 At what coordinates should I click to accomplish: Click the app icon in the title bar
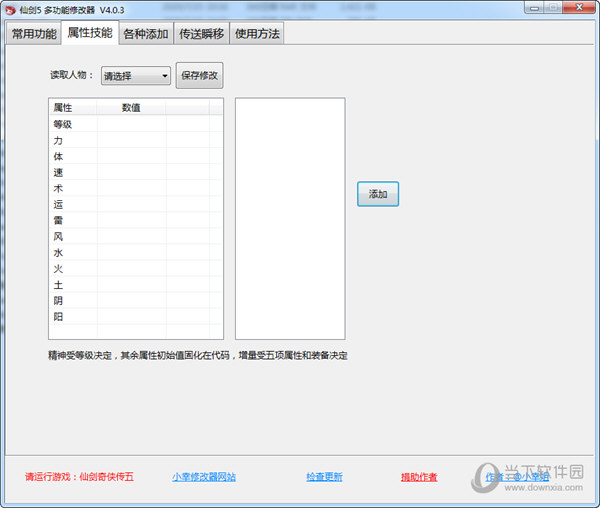(x=10, y=10)
